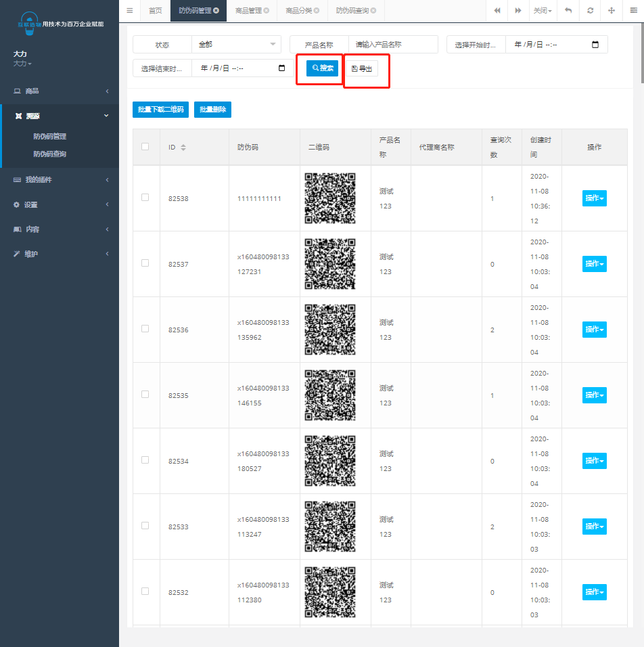
Task: Expand the 我的插件 sidebar menu
Action: (60, 179)
